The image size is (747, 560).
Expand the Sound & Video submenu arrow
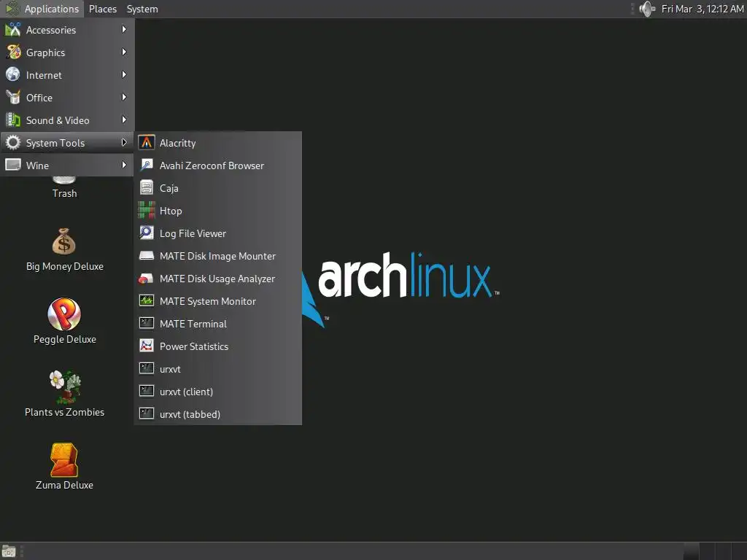click(x=124, y=120)
